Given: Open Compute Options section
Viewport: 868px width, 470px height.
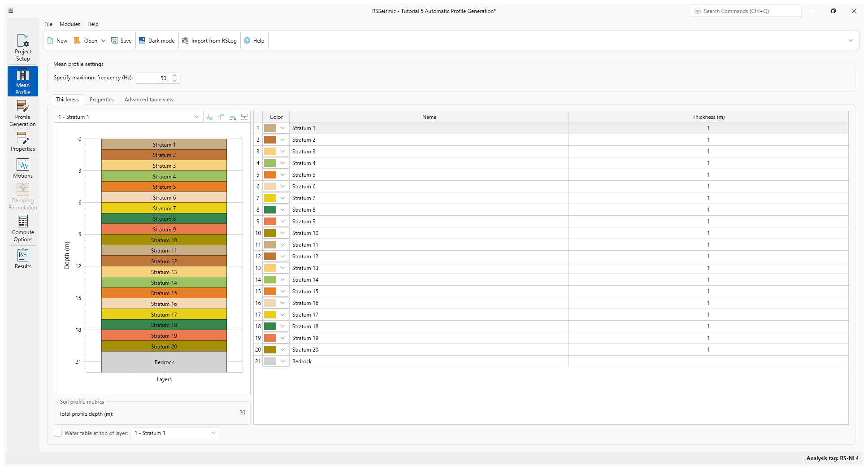Looking at the screenshot, I should 23,229.
